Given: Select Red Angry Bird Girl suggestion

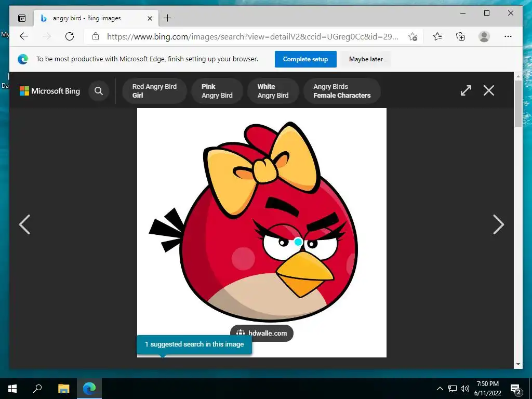Looking at the screenshot, I should point(154,91).
